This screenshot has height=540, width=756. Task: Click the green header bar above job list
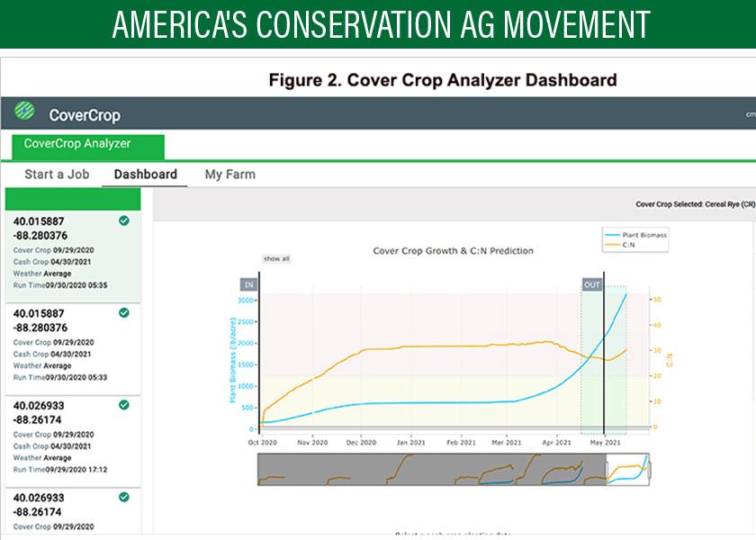tap(73, 199)
